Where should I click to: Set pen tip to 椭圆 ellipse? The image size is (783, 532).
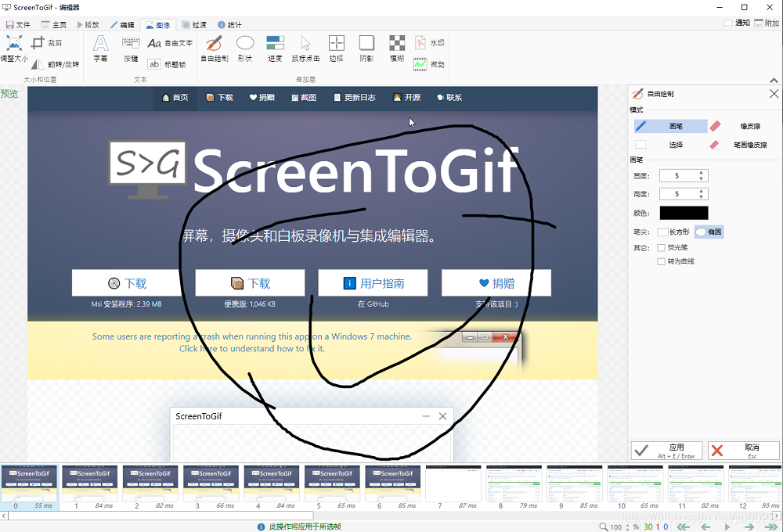click(x=709, y=232)
